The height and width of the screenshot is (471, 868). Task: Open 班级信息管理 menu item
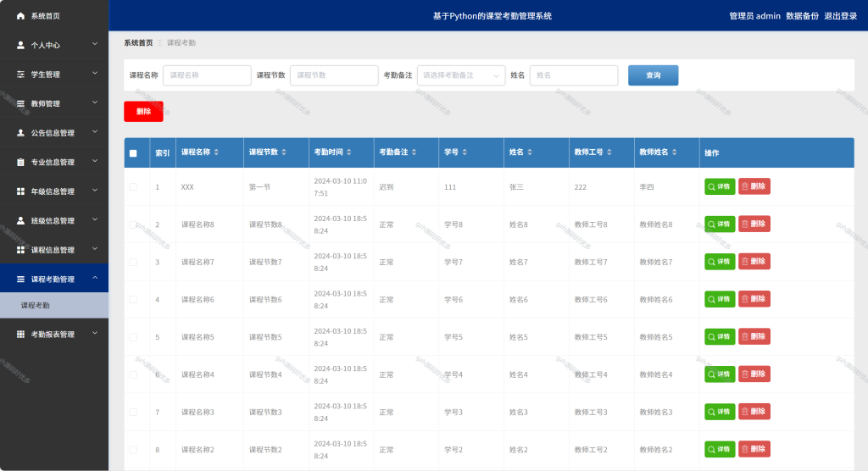pyautogui.click(x=54, y=221)
